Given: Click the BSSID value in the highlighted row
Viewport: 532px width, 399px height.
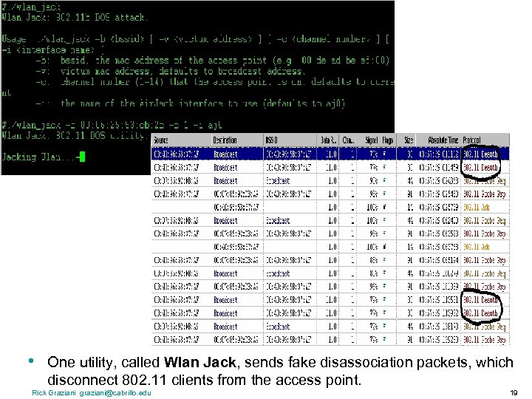Looking at the screenshot, I should [x=288, y=154].
